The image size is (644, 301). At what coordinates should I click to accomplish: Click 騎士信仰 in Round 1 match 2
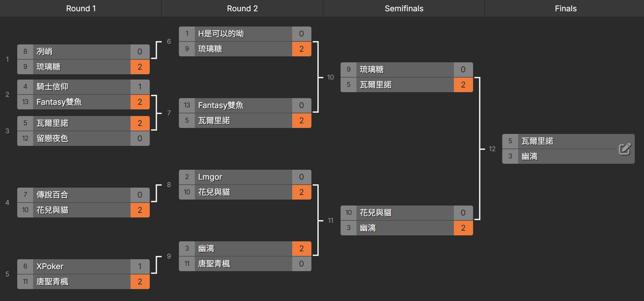click(52, 87)
